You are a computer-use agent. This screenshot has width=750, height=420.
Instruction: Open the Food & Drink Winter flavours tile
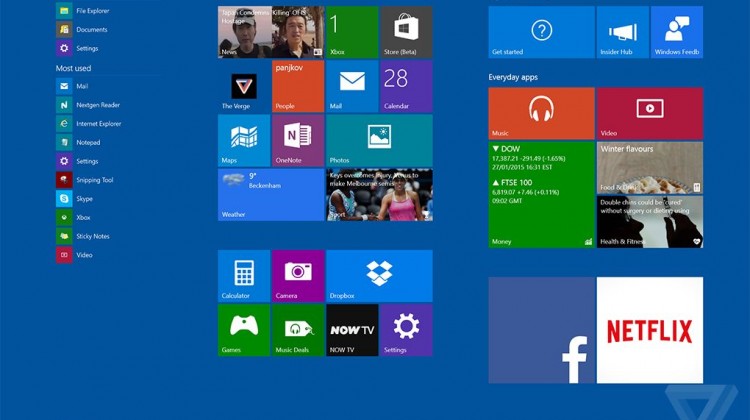click(x=650, y=167)
